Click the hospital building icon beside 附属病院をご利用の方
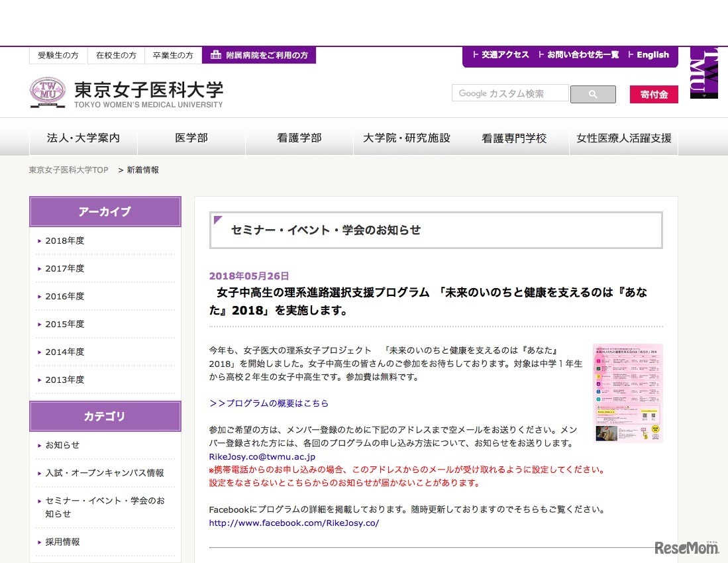Viewport: 728px width, 563px height. point(215,56)
